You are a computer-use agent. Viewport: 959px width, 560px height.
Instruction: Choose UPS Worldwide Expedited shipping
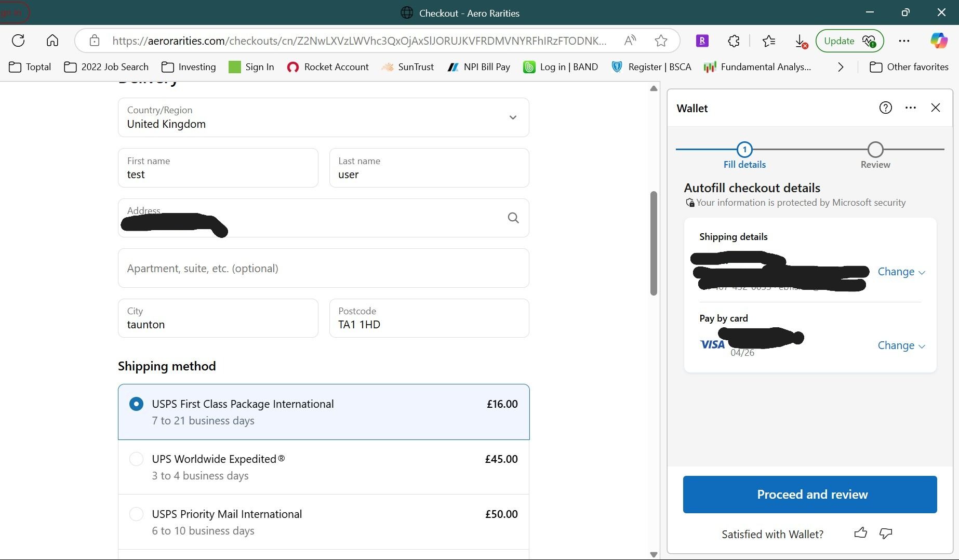pyautogui.click(x=136, y=459)
